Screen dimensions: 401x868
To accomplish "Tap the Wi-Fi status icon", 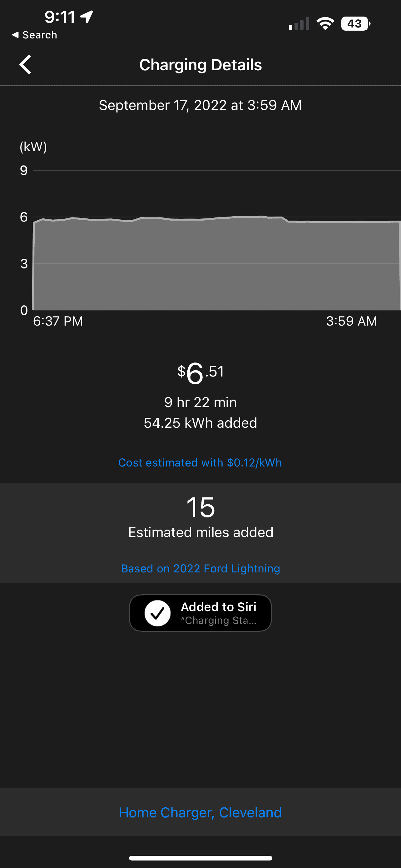I will (325, 23).
